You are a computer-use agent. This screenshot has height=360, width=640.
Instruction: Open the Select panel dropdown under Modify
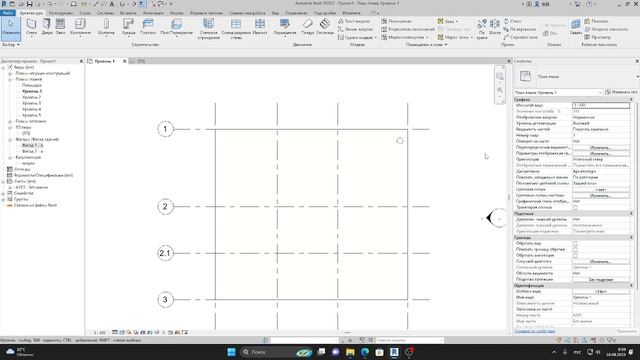point(11,44)
